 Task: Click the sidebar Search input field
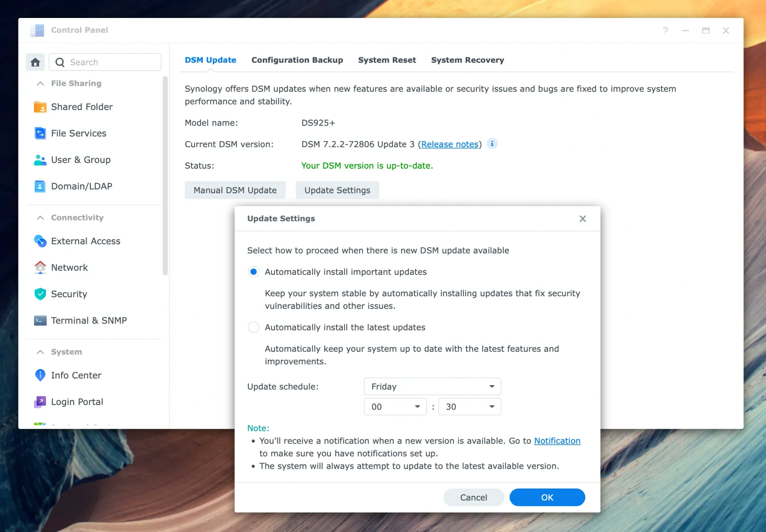tap(105, 62)
